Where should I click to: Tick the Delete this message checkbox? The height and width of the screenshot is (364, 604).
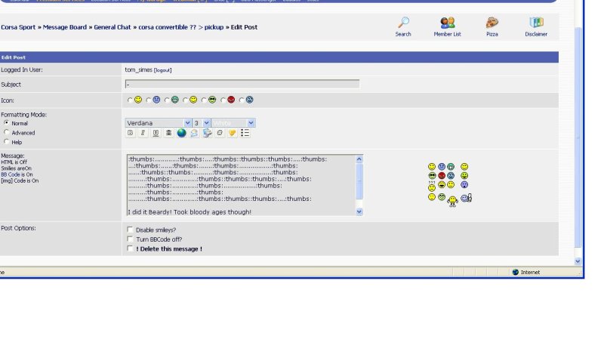(130, 248)
